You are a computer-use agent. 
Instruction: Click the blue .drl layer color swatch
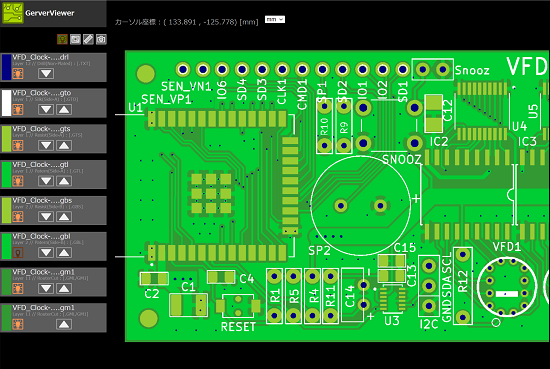[x=7, y=67]
